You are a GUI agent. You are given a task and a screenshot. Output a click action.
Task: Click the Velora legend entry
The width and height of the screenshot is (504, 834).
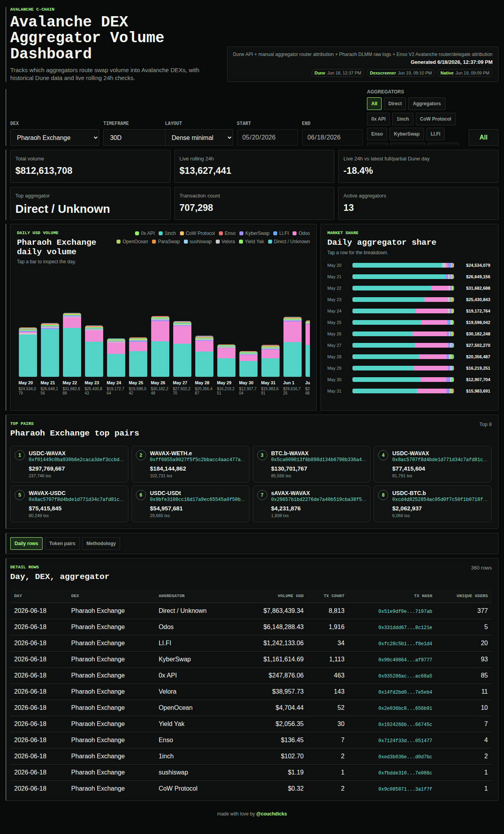coord(225,242)
